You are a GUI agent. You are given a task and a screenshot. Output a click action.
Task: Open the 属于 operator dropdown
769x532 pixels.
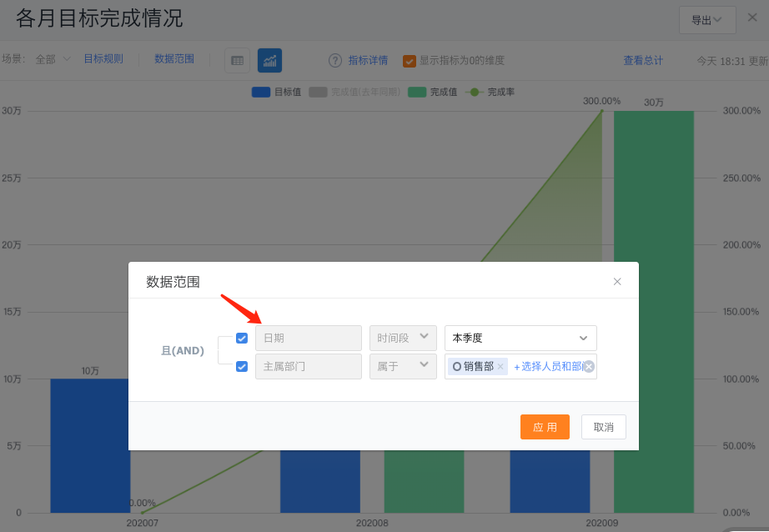(x=403, y=366)
